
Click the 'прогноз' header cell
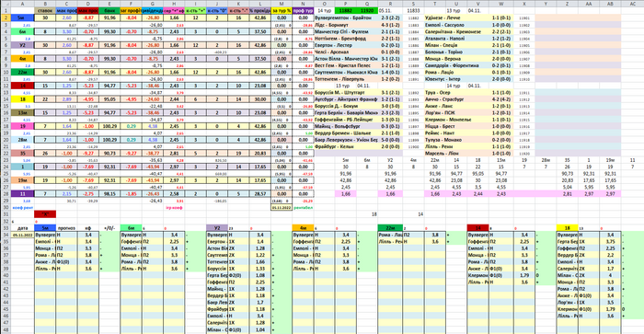pyautogui.click(x=66, y=227)
